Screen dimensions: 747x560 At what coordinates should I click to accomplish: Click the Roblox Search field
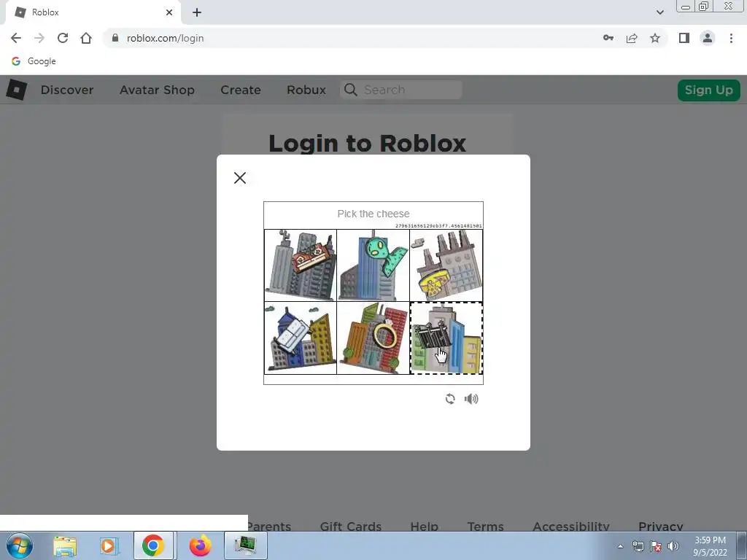click(x=401, y=90)
